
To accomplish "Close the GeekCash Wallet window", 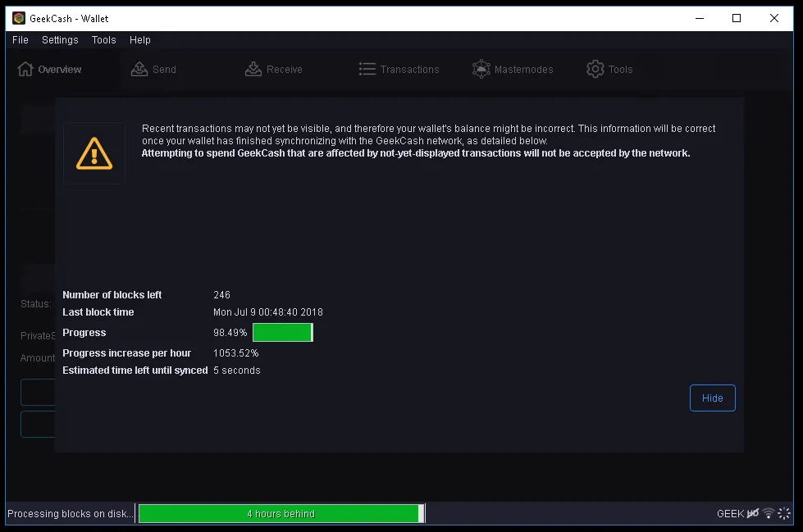I will click(x=774, y=18).
